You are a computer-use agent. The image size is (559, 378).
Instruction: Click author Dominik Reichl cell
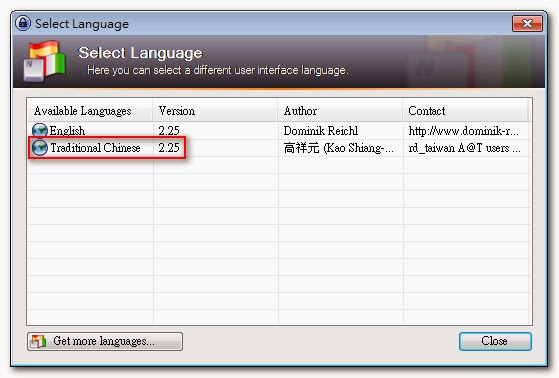321,131
